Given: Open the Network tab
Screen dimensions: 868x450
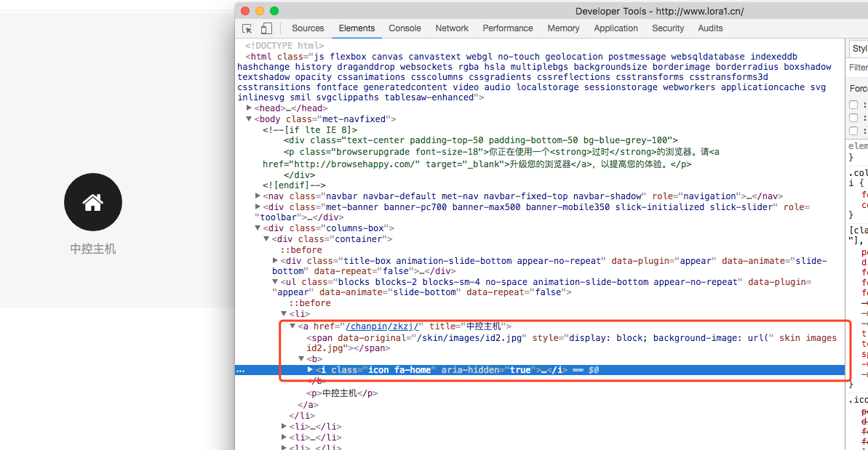Looking at the screenshot, I should pos(452,28).
